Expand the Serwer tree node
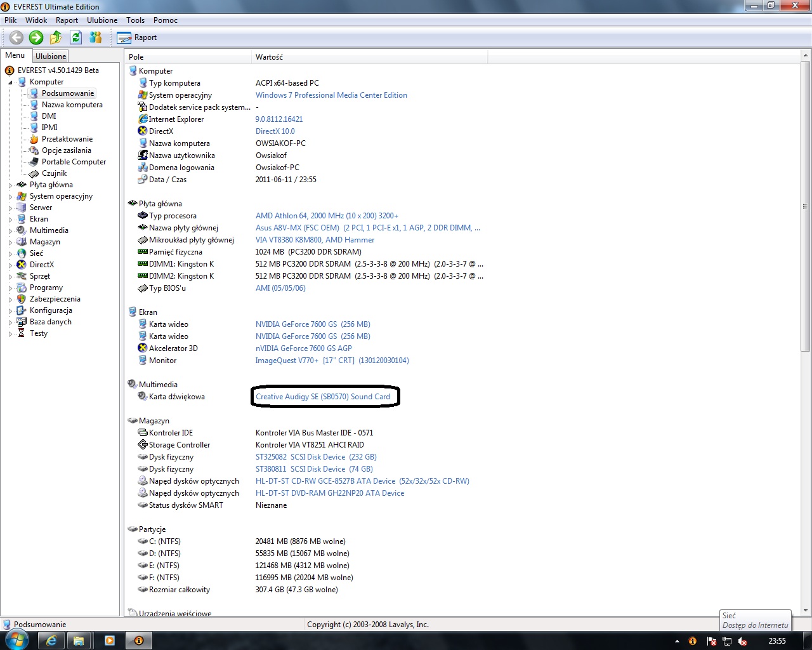This screenshot has height=650, width=812. tap(10, 208)
